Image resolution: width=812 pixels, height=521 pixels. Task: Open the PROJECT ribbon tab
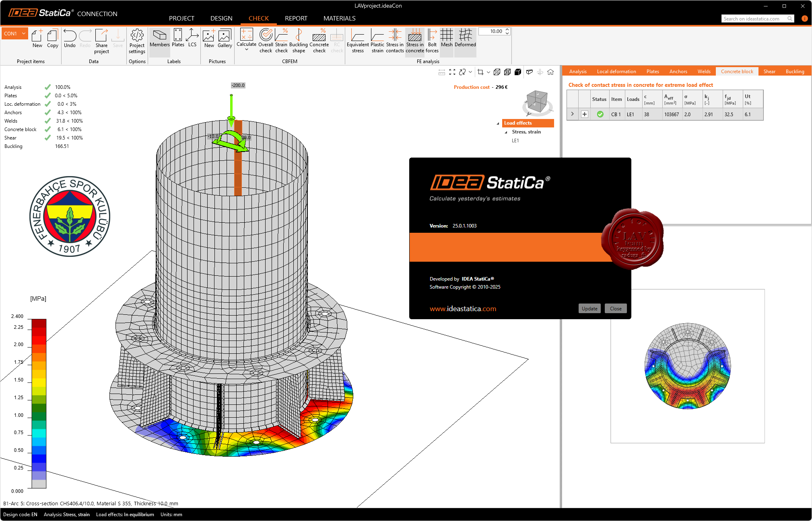tap(181, 18)
